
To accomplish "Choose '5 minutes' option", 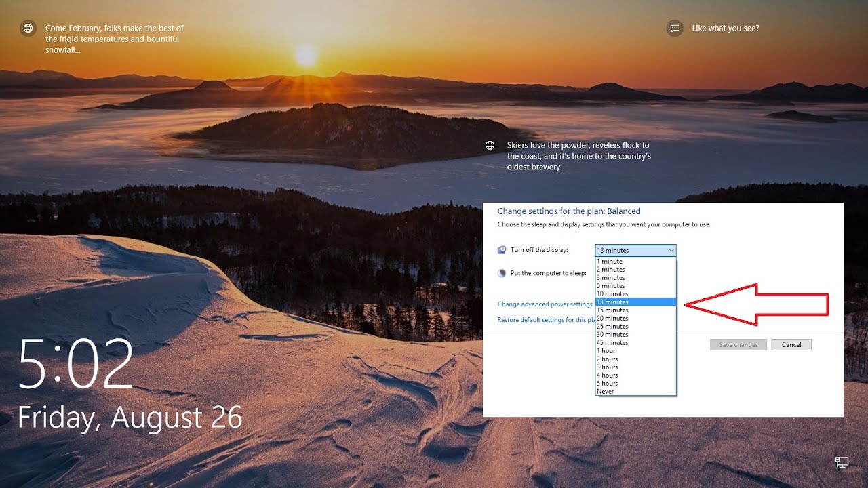I will (x=635, y=286).
